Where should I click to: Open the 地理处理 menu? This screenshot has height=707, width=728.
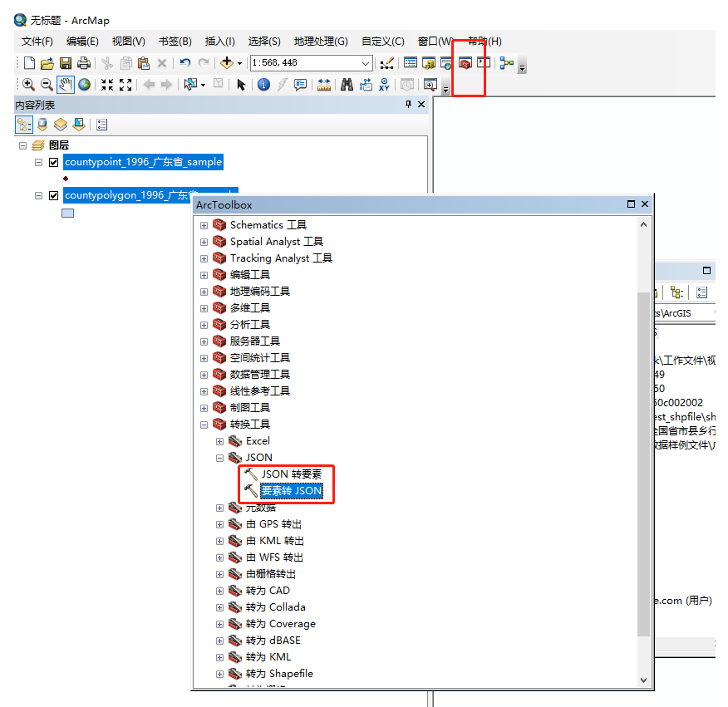coord(320,41)
